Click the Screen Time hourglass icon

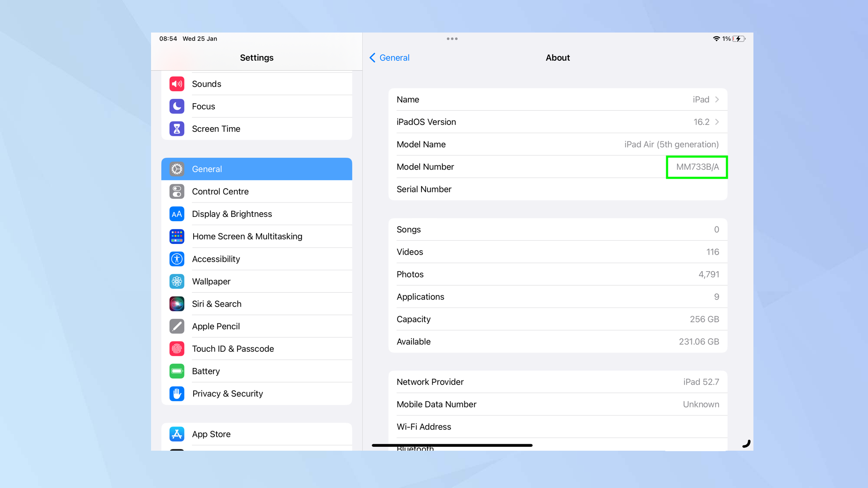point(177,129)
